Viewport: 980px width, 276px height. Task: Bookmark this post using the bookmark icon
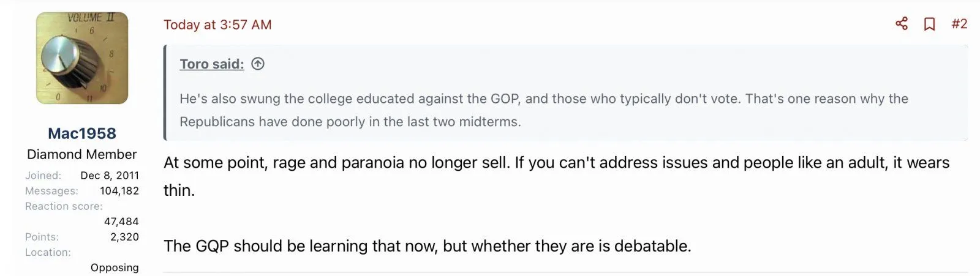click(x=929, y=24)
